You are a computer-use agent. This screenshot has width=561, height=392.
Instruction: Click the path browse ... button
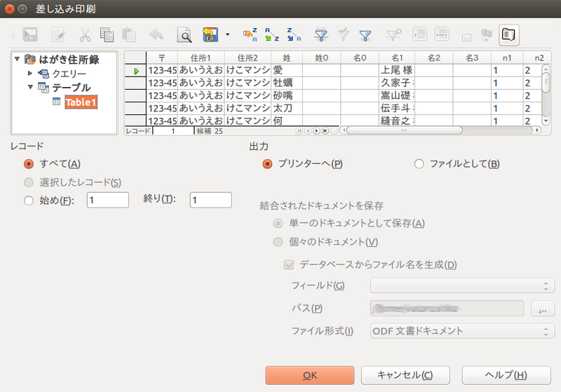click(x=543, y=308)
